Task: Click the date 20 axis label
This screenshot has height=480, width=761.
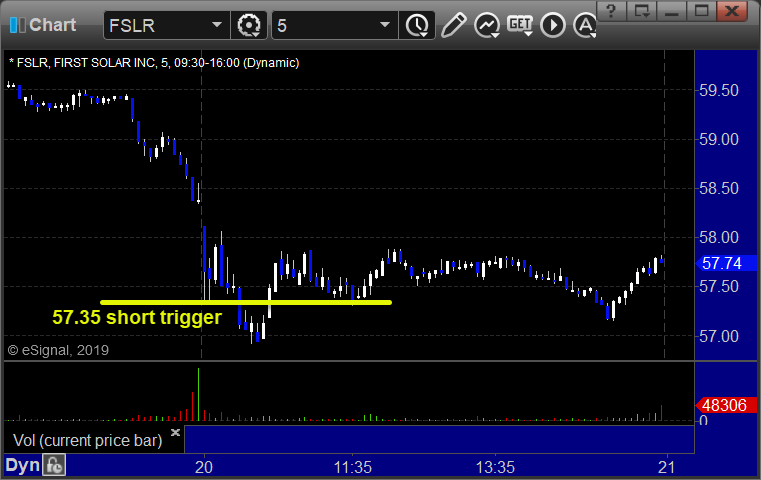Action: pos(204,467)
